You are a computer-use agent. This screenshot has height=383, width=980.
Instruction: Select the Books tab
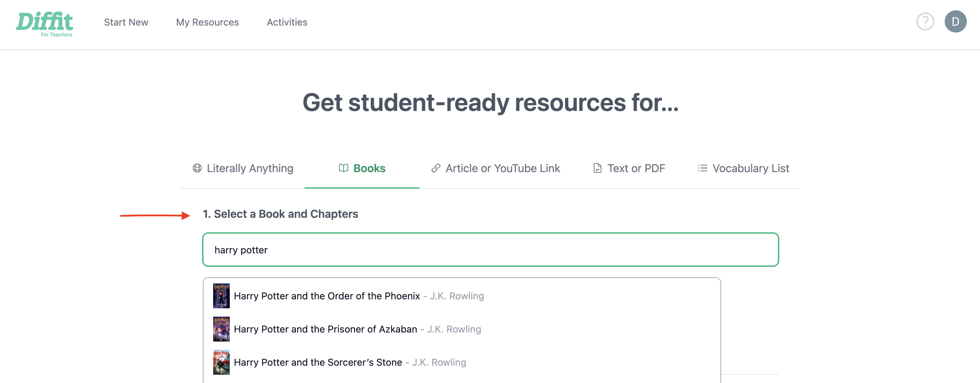362,168
